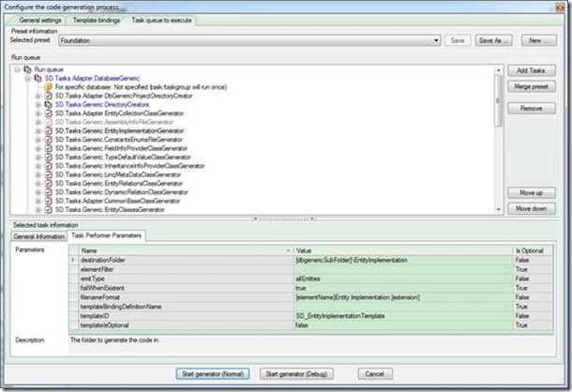Viewport: 572px width, 392px height.
Task: Select the elementFilter parameter name
Action: pyautogui.click(x=97, y=269)
